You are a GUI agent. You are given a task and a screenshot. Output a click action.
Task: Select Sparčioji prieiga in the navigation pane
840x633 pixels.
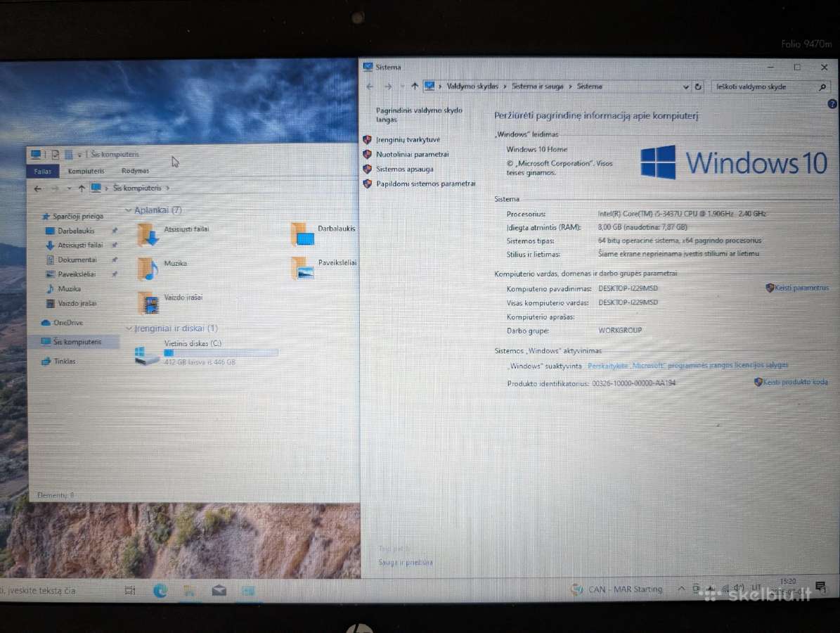point(73,216)
